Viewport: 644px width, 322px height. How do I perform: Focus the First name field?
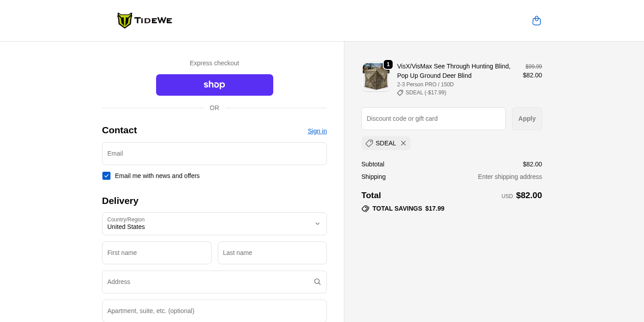tap(157, 253)
